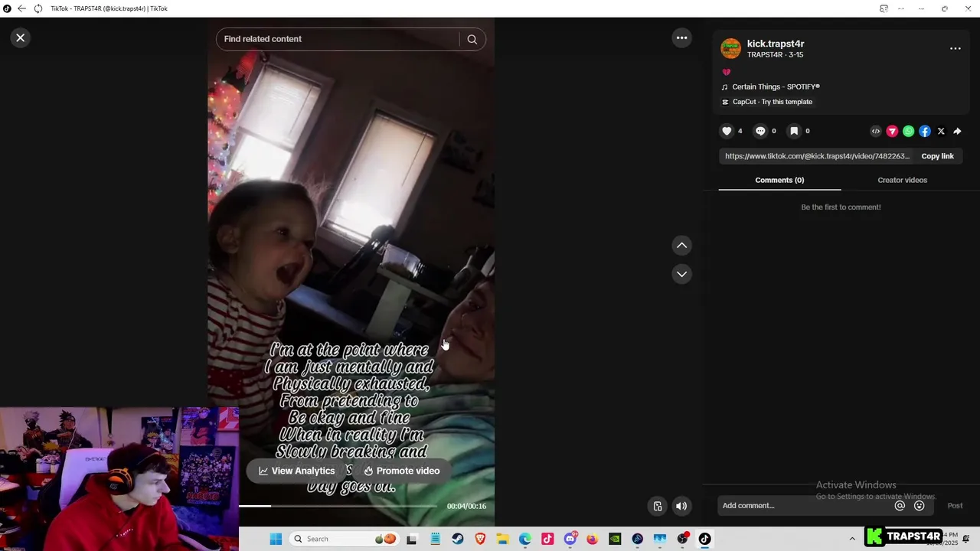Screen dimensions: 980x551
Task: Reload the TikTok page
Action: coord(38,8)
